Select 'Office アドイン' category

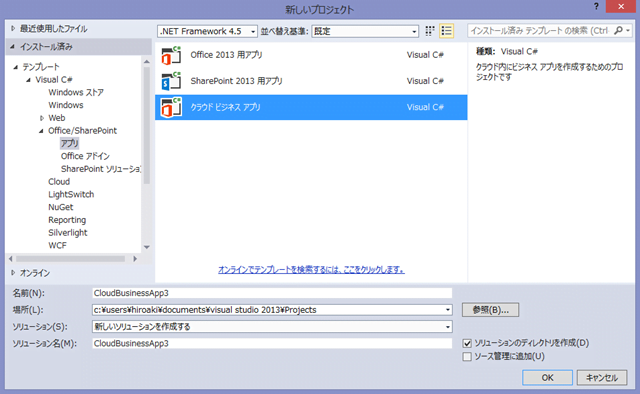click(85, 156)
